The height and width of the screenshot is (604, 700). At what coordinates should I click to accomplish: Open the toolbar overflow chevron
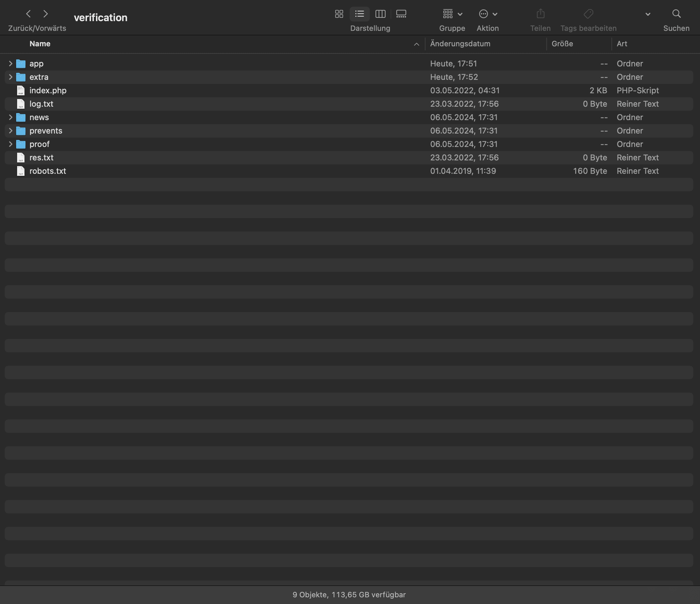point(648,14)
